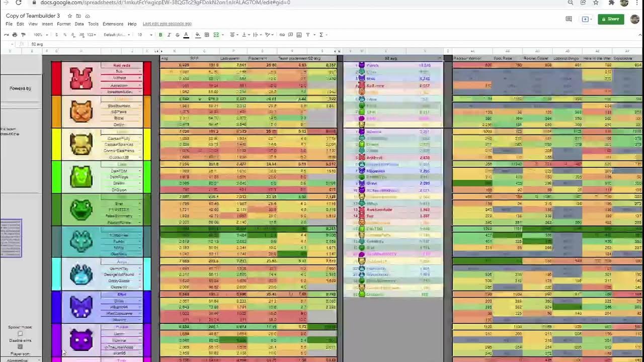Open the borders tool
The width and height of the screenshot is (644, 362).
(x=207, y=35)
